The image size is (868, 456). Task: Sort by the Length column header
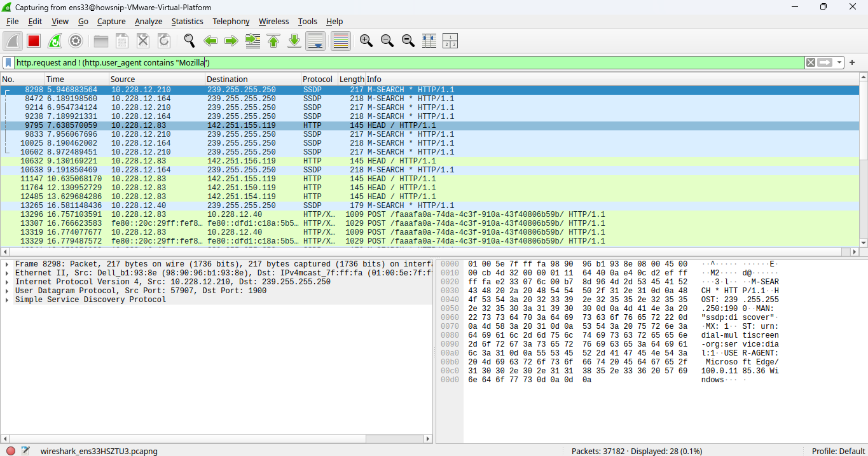click(x=352, y=79)
